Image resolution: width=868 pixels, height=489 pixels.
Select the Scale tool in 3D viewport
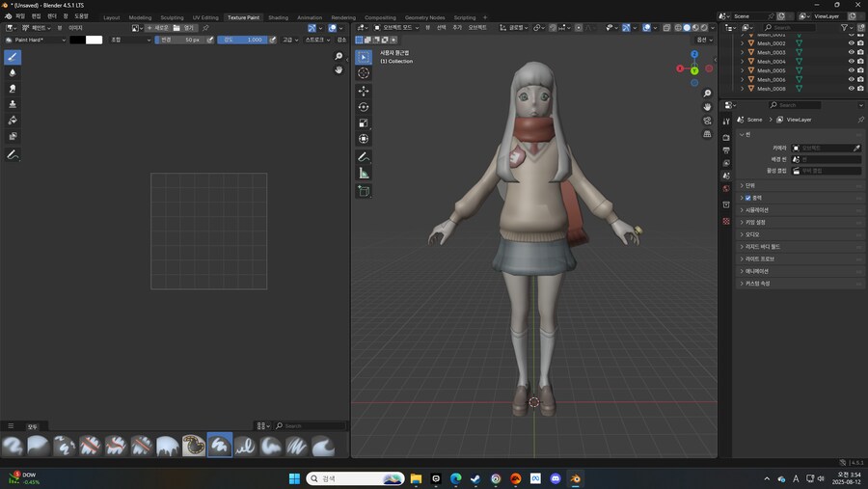click(x=364, y=122)
